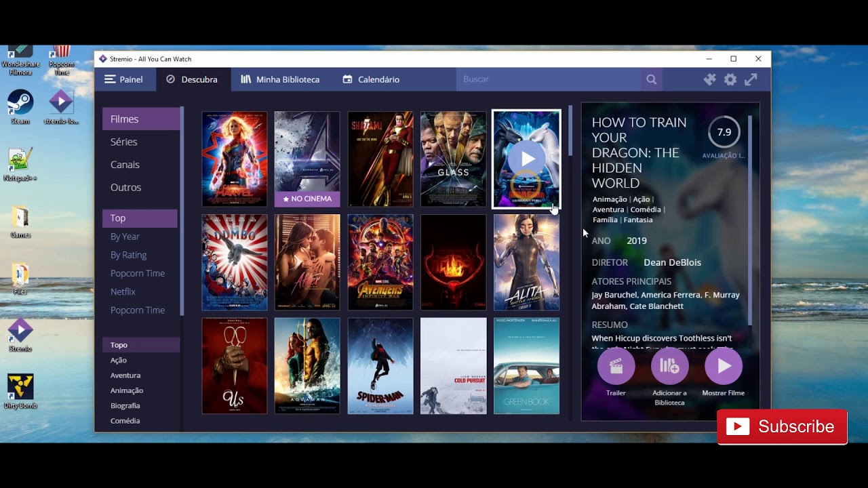Open the add-ons puzzle icon
Viewport: 868px width, 488px height.
709,79
